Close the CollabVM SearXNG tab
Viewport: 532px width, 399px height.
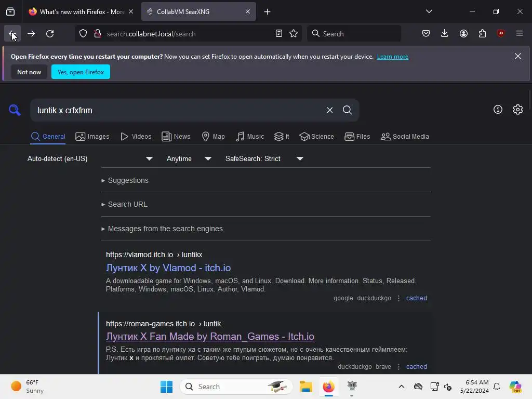tap(248, 11)
